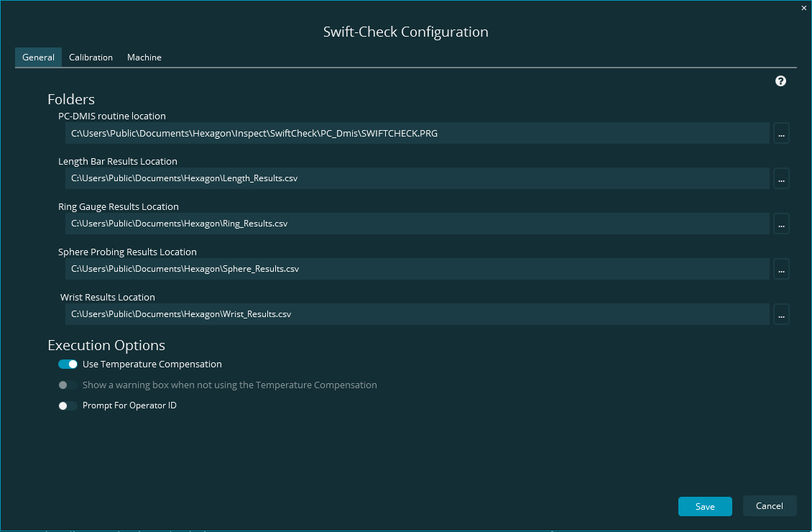Click the Sphere Probing Results path field
This screenshot has height=532, width=812.
417,269
